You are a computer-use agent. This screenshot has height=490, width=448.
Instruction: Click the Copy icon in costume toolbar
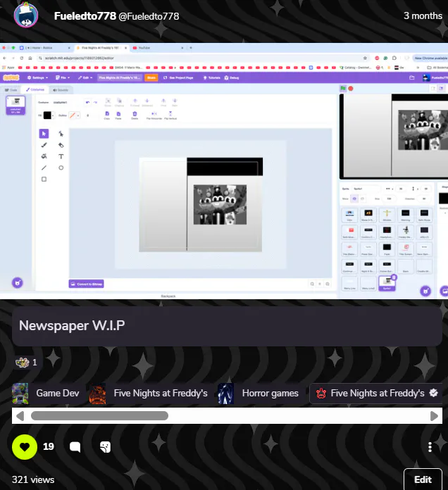tap(107, 115)
